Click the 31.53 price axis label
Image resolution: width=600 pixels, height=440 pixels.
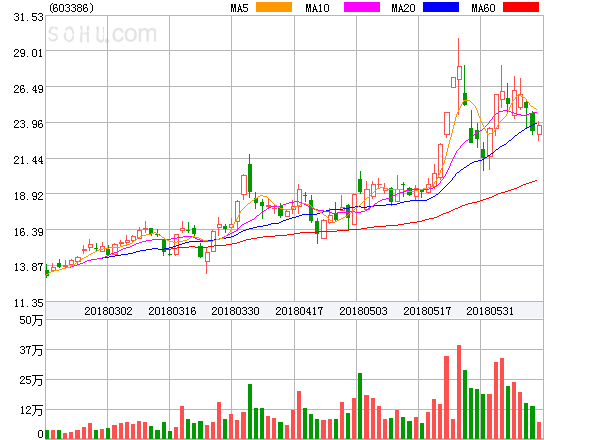point(28,17)
